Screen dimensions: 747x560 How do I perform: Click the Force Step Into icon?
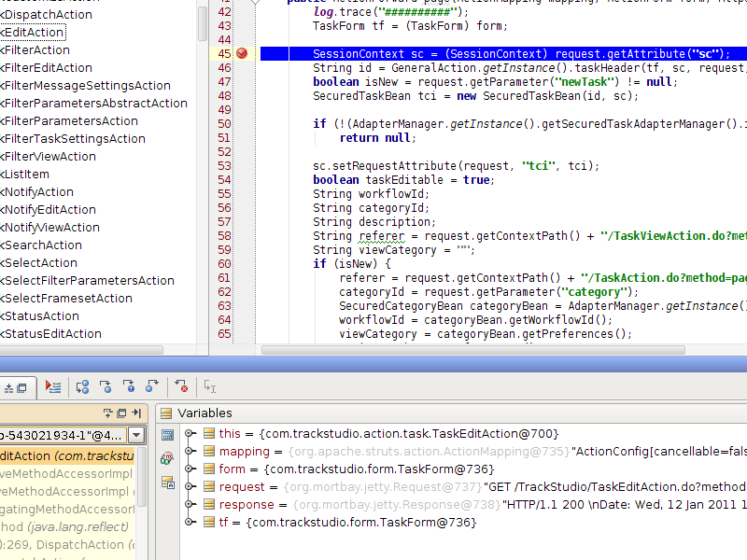[129, 386]
